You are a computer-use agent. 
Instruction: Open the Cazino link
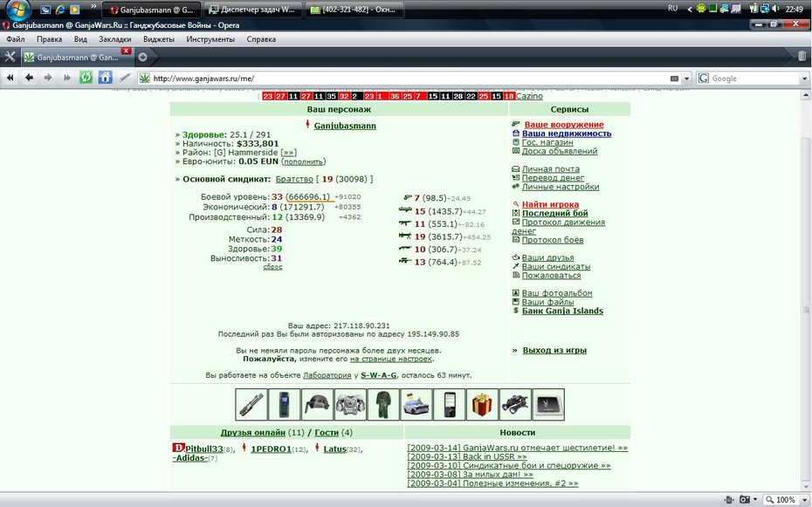point(529,96)
